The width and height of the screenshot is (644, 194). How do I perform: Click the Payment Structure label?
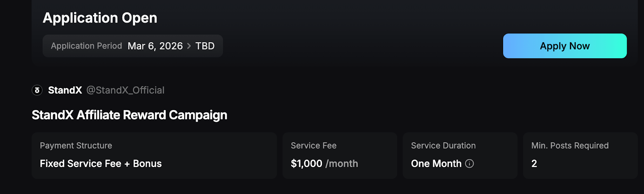click(x=76, y=145)
